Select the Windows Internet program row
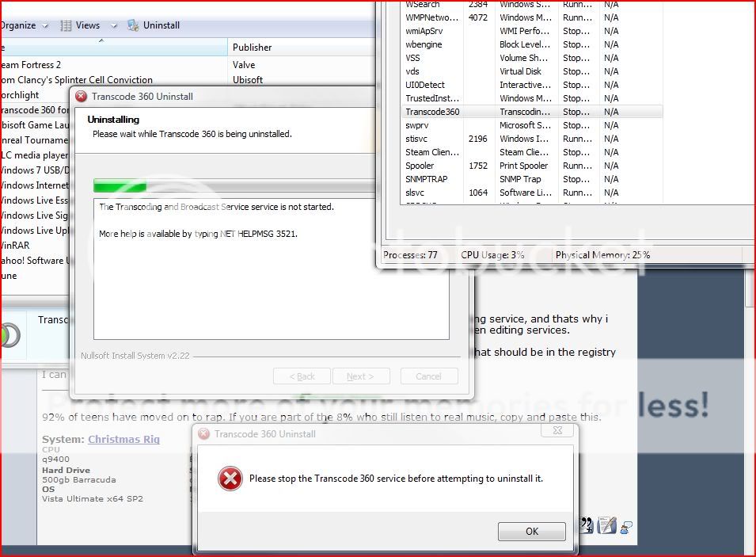 35,185
